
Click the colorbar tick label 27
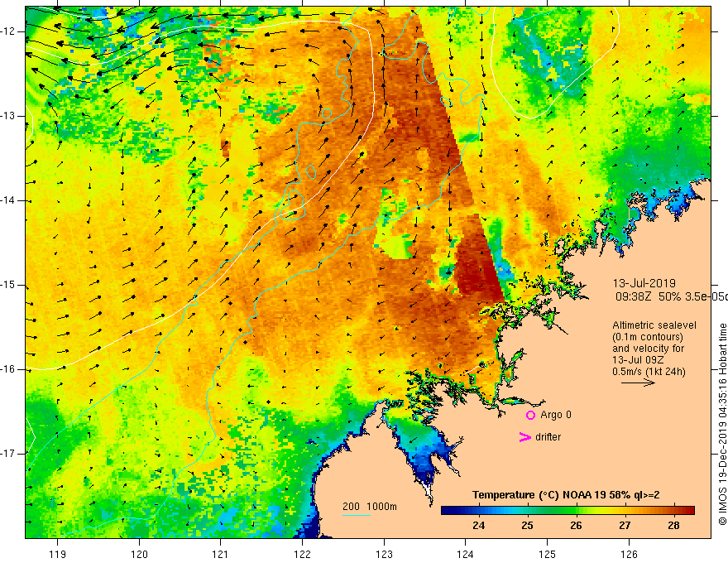click(625, 526)
